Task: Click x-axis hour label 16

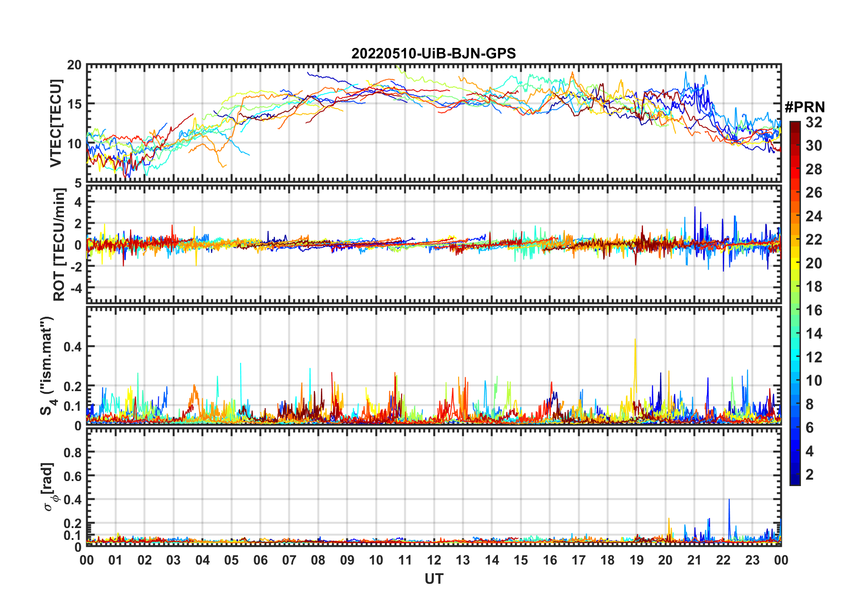Action: [550, 560]
